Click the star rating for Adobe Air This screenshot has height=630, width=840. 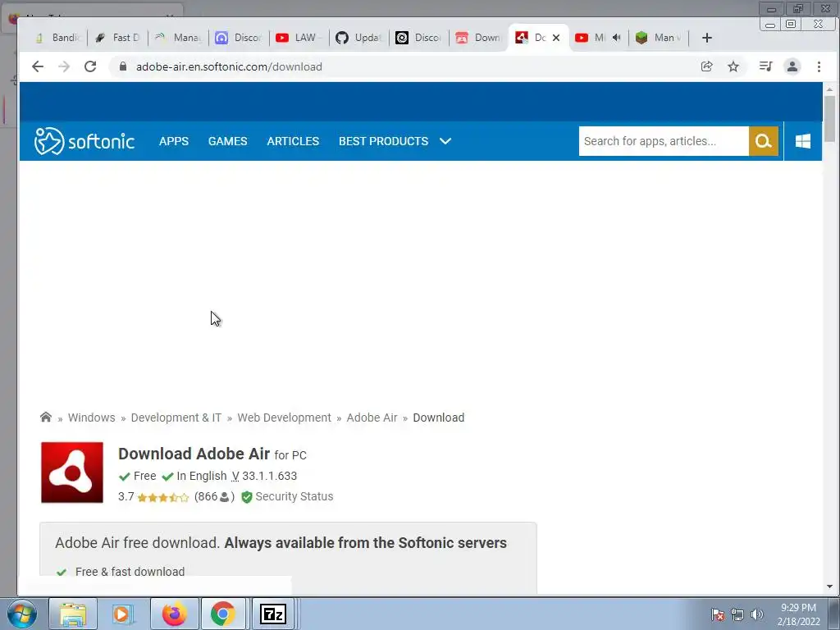tap(163, 497)
